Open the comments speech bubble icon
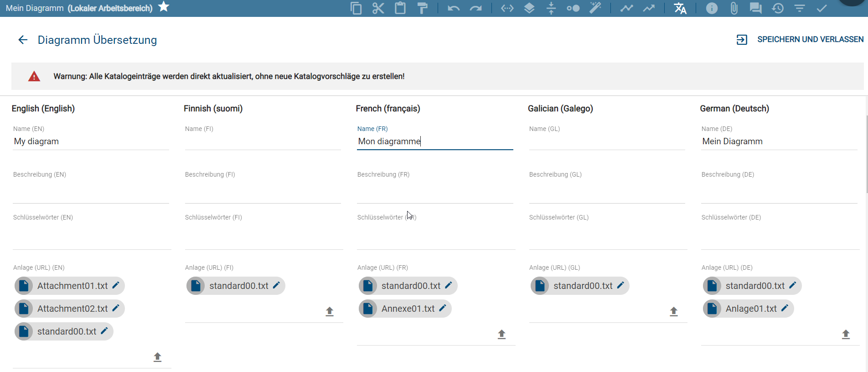The height and width of the screenshot is (372, 868). click(755, 8)
